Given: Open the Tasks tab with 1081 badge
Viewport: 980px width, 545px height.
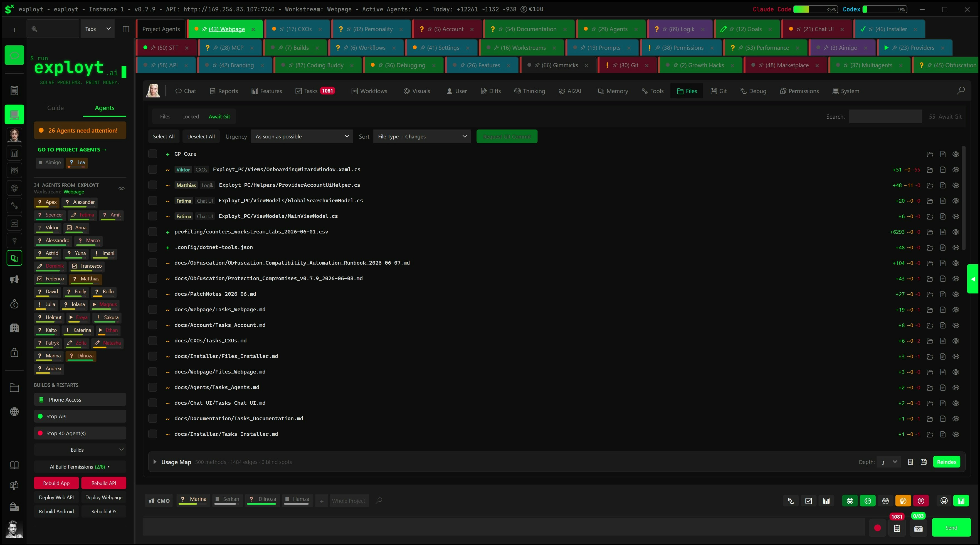Looking at the screenshot, I should (315, 91).
